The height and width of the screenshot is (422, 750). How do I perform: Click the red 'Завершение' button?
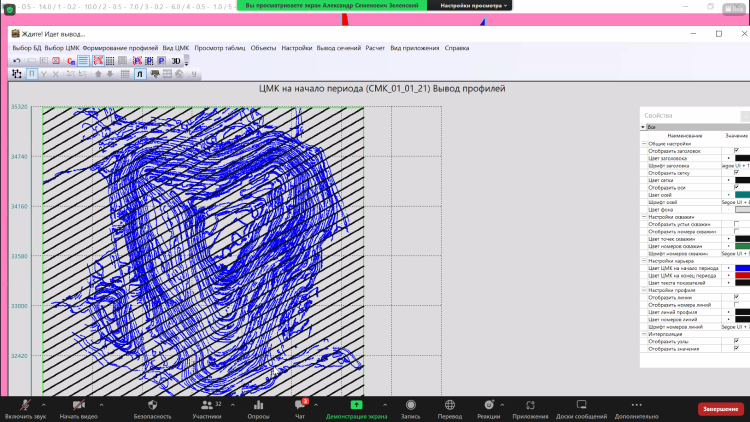tap(719, 409)
